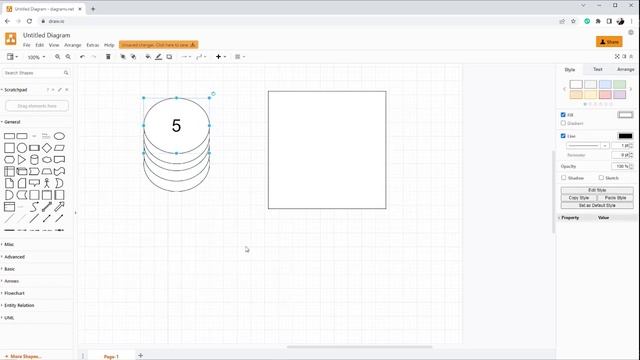The width and height of the screenshot is (640, 360).
Task: Expand the Misc shapes section
Action: [9, 244]
